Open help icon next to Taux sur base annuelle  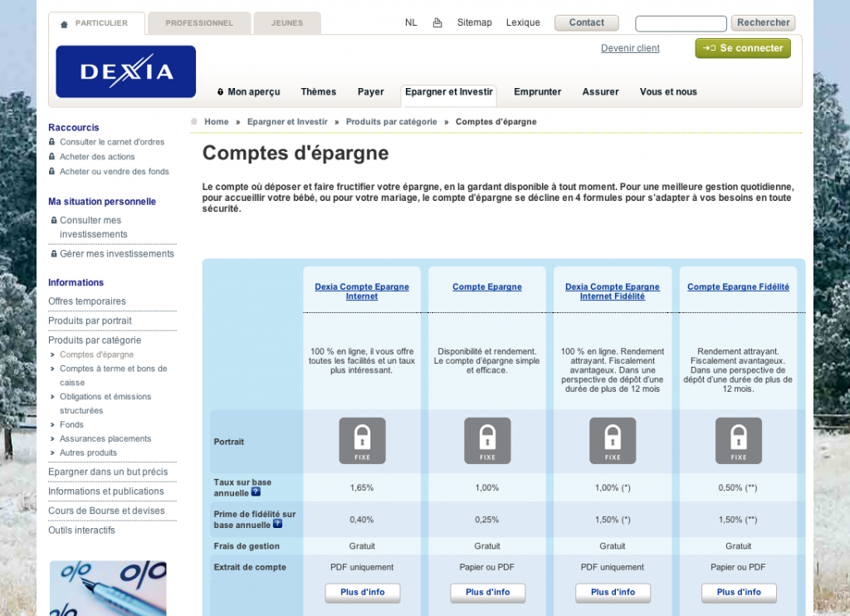256,491
